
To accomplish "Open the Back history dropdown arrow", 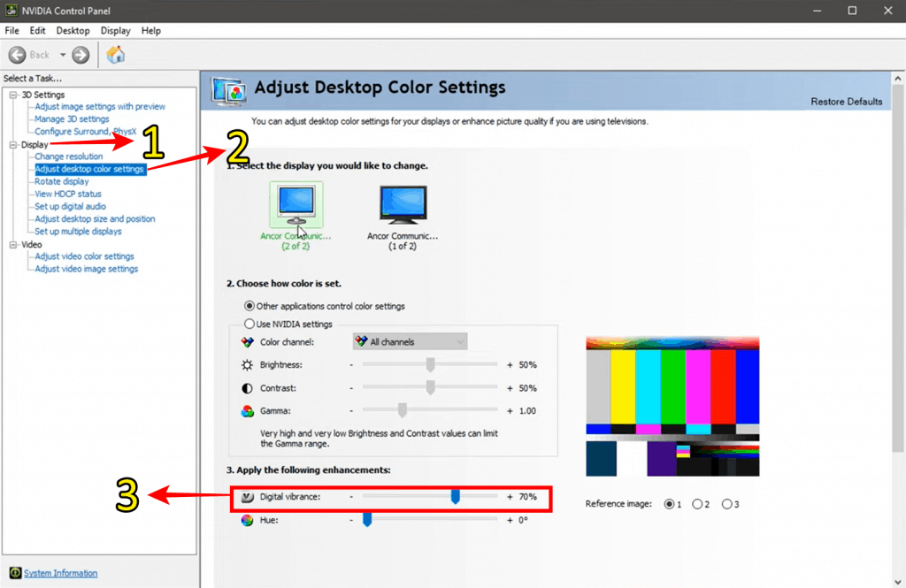I will (63, 55).
